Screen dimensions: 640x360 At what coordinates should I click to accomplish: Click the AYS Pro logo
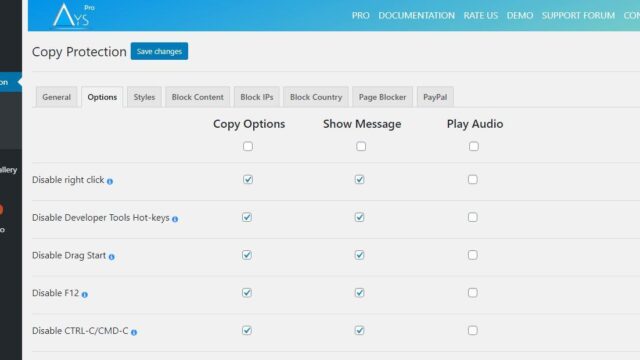pyautogui.click(x=74, y=16)
